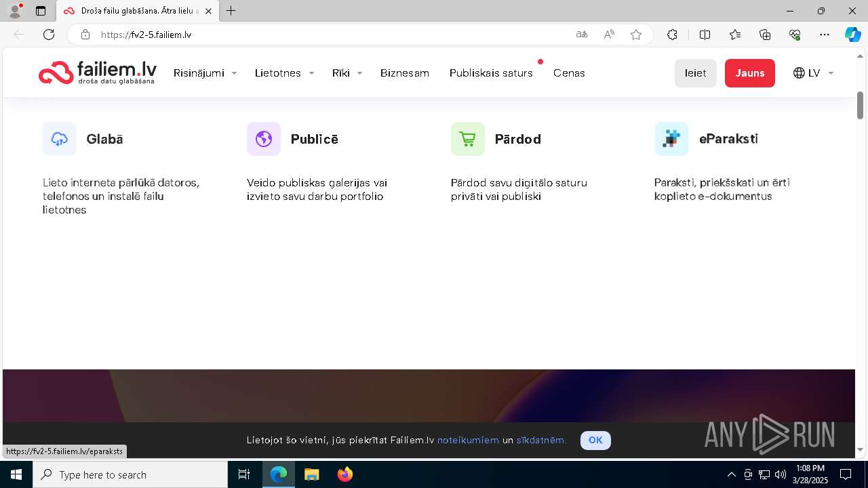This screenshot has height=488, width=868.
Task: Click the Glabā heading
Action: coord(105,139)
